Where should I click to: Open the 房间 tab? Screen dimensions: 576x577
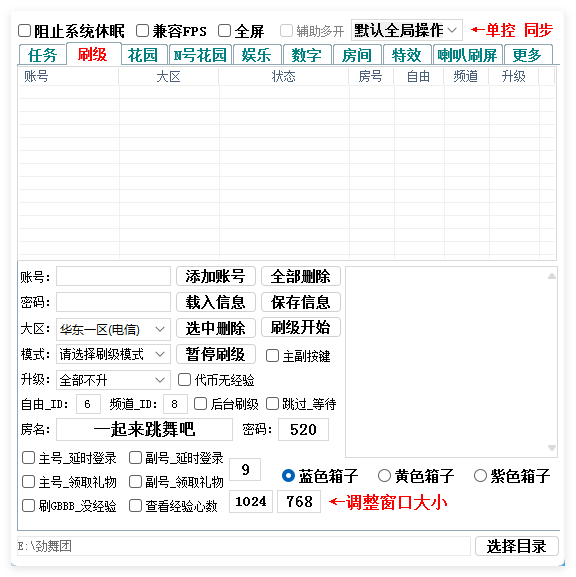(x=357, y=55)
